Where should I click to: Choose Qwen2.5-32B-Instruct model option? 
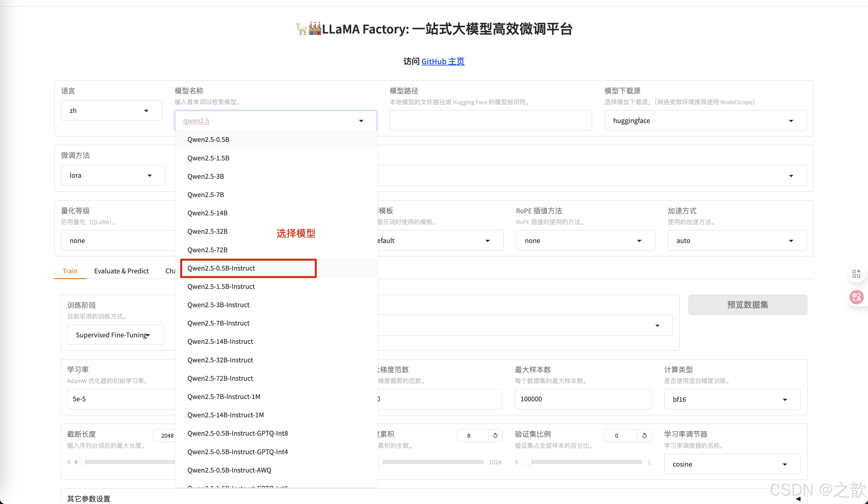tap(276, 360)
